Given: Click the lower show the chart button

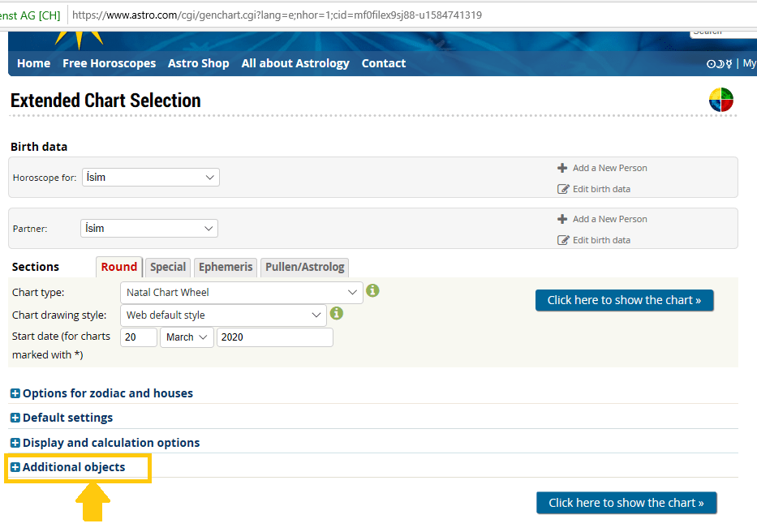Looking at the screenshot, I should point(626,503).
